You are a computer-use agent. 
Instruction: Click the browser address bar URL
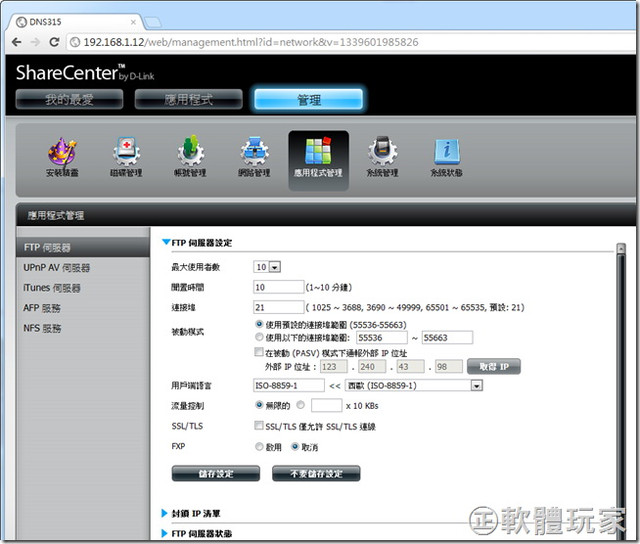(x=251, y=42)
